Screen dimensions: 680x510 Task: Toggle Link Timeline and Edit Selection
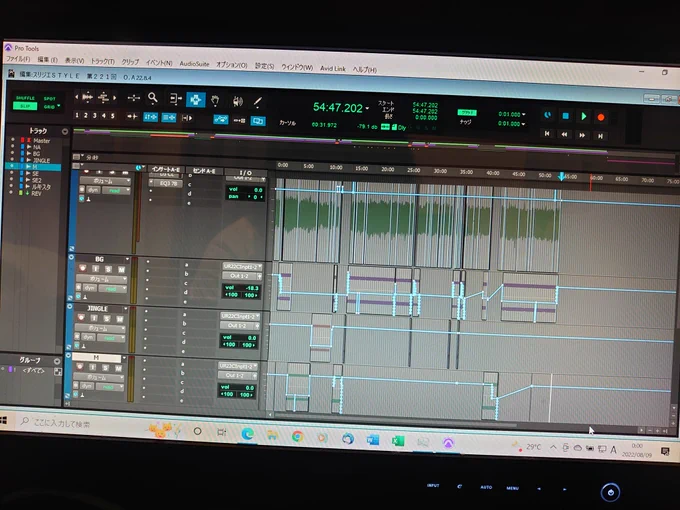(150, 117)
